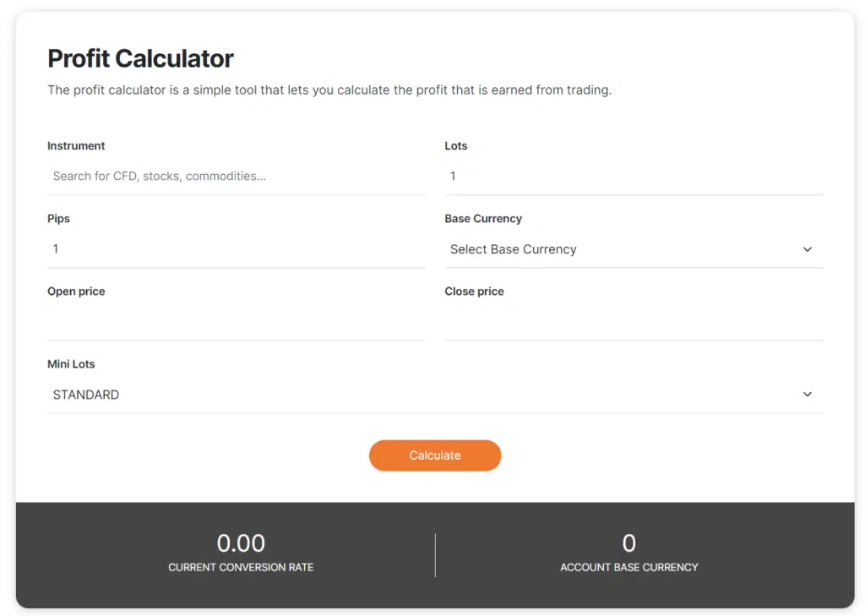Image resolution: width=865 pixels, height=616 pixels.
Task: Click the Instrument label
Action: 76,145
